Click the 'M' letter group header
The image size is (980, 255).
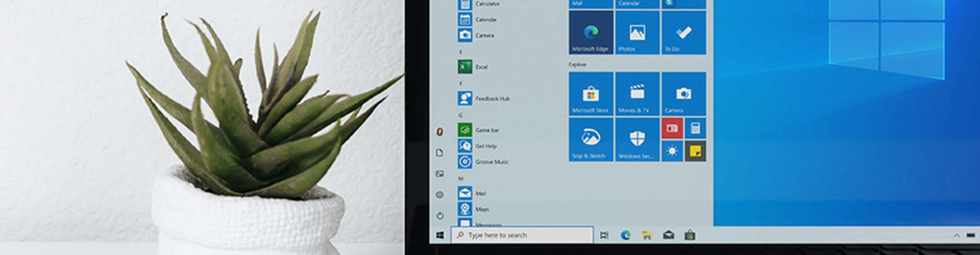tap(460, 178)
